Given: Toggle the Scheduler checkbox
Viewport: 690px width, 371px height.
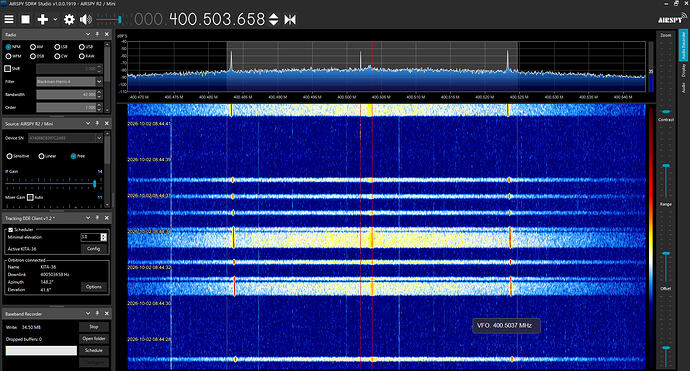Looking at the screenshot, I should [11, 230].
